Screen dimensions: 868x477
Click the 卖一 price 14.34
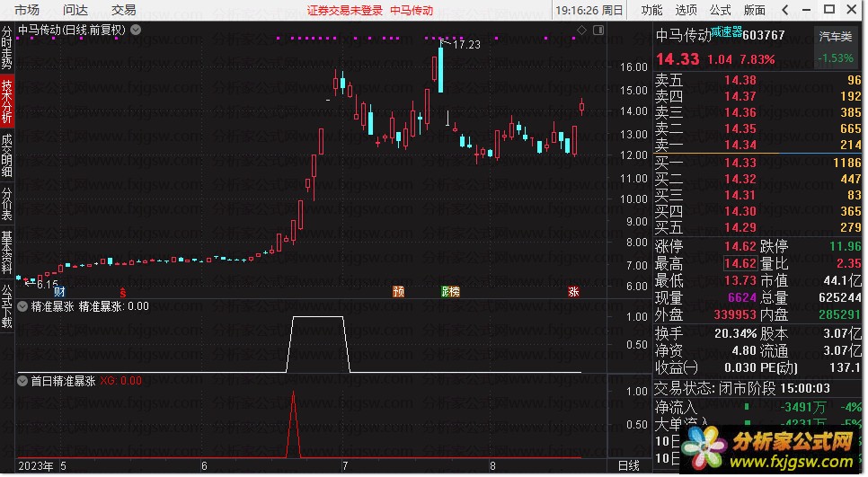point(740,145)
